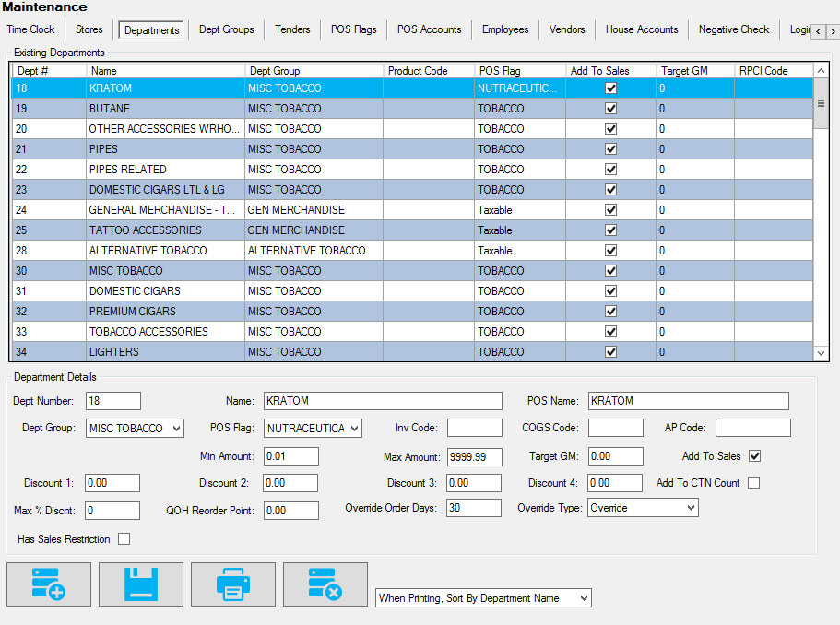Uncheck Add To Sales for BUTANE row

[610, 109]
